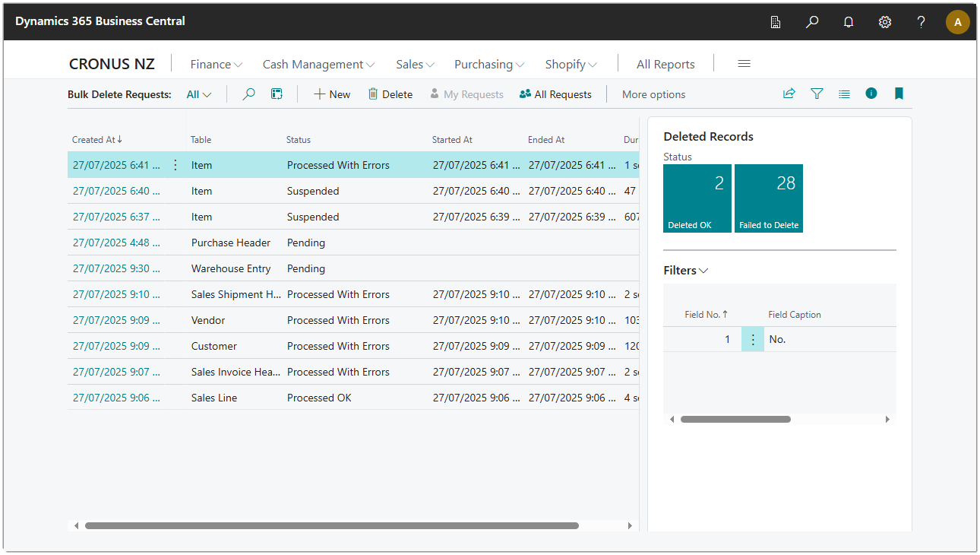This screenshot has width=980, height=555.
Task: Click the share icon in the list toolbar
Action: pos(789,94)
